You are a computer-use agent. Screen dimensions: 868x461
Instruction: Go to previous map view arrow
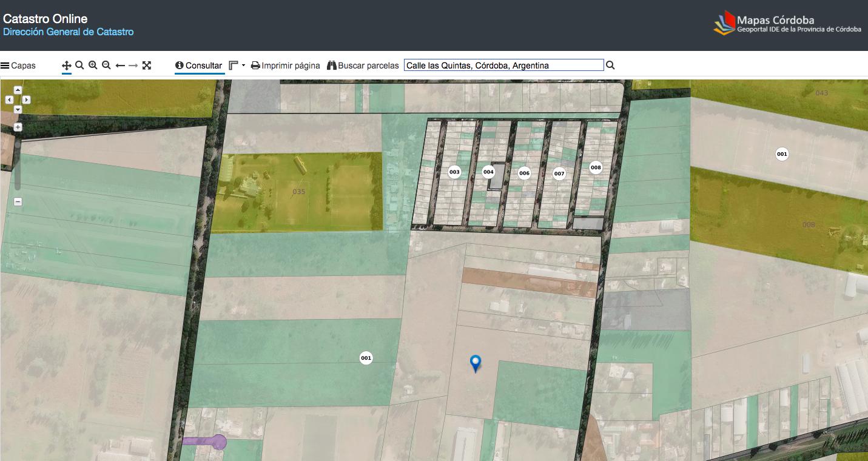click(120, 66)
